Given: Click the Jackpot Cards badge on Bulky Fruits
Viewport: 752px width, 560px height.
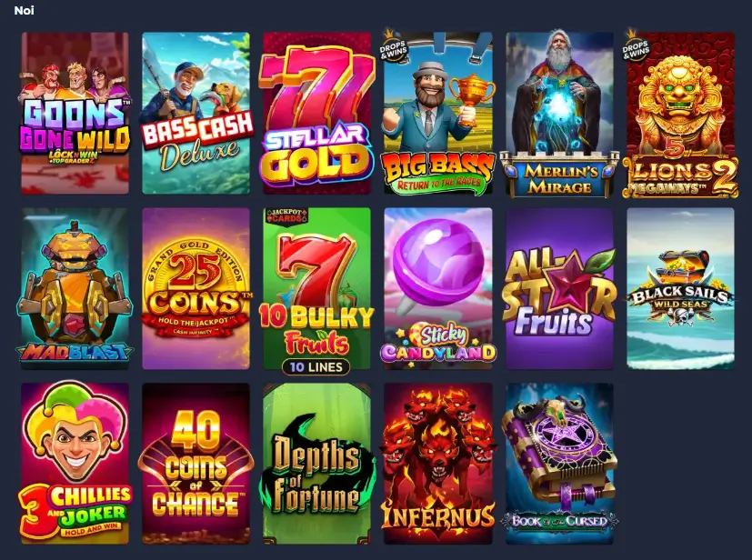Looking at the screenshot, I should (x=286, y=215).
